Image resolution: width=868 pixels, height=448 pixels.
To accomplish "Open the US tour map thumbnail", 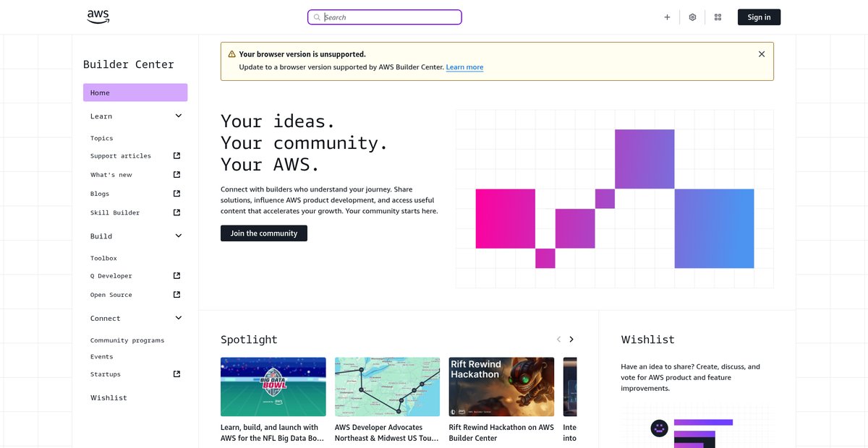I will point(387,387).
